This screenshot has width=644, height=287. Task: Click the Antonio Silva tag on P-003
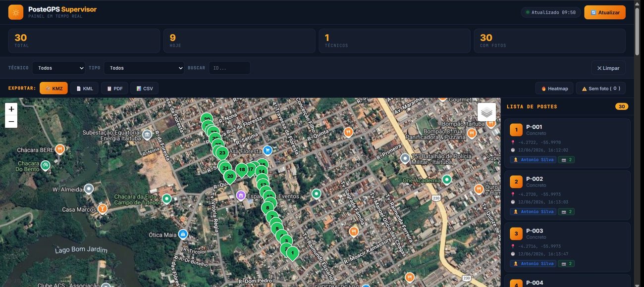click(533, 263)
